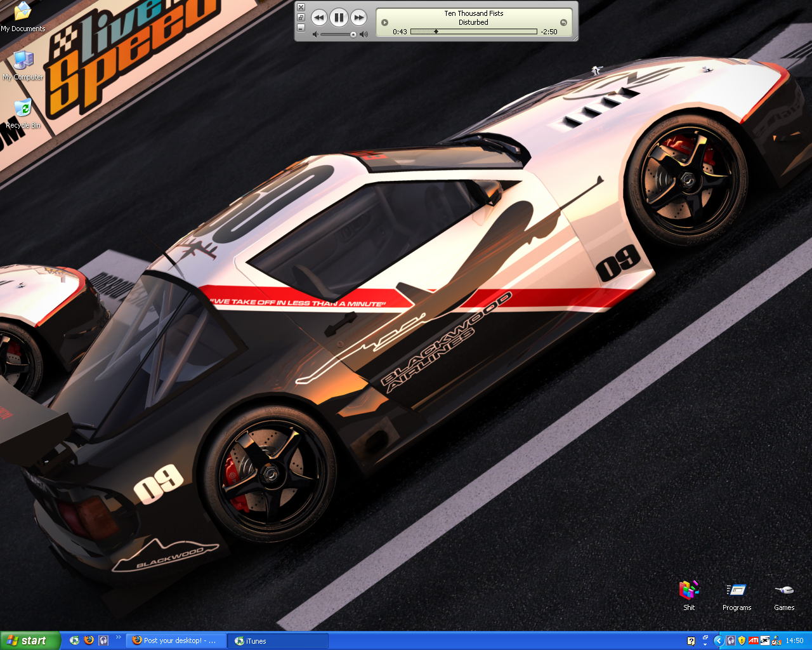Toggle the remaining time -2:50 display

[x=549, y=32]
